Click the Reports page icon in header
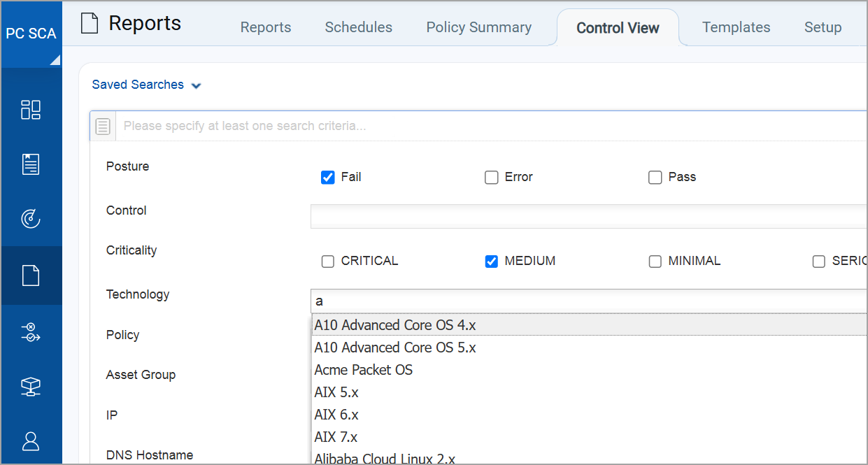This screenshot has width=868, height=465. tap(89, 24)
